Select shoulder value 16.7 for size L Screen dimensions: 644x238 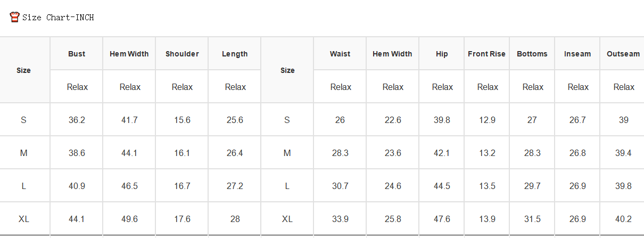pyautogui.click(x=182, y=186)
